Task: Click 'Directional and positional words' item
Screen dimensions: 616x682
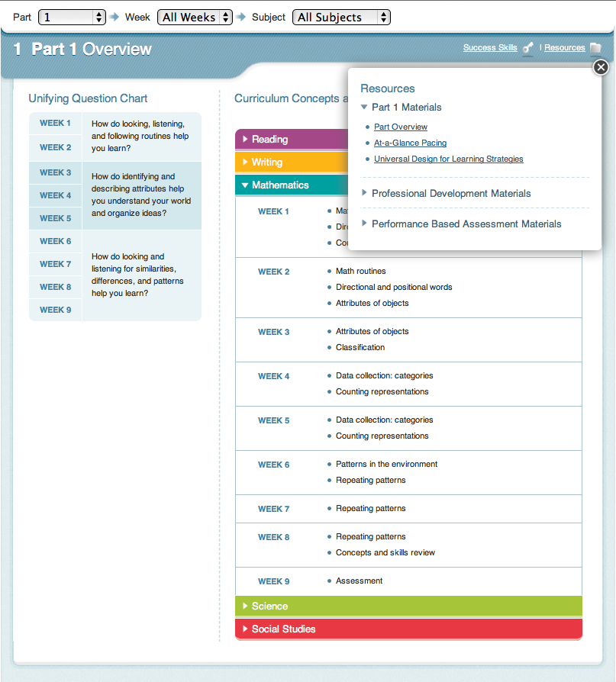Action: 394,287
